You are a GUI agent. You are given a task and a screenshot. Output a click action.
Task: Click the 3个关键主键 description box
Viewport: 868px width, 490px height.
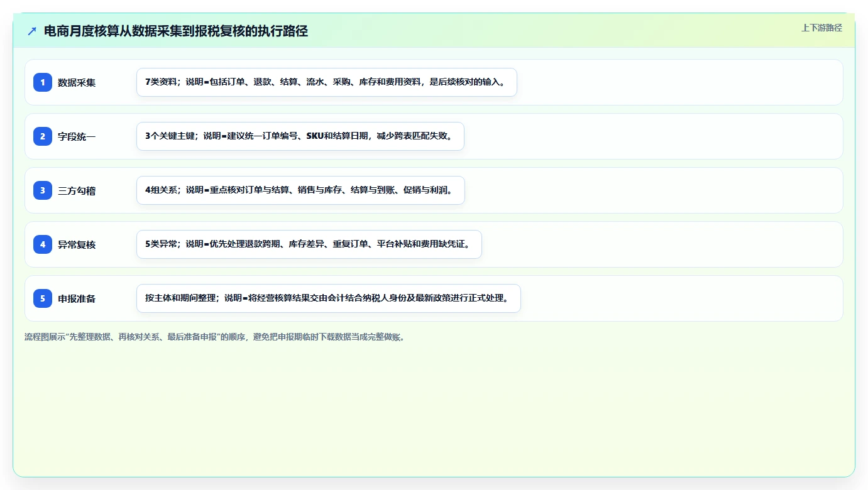tap(300, 136)
